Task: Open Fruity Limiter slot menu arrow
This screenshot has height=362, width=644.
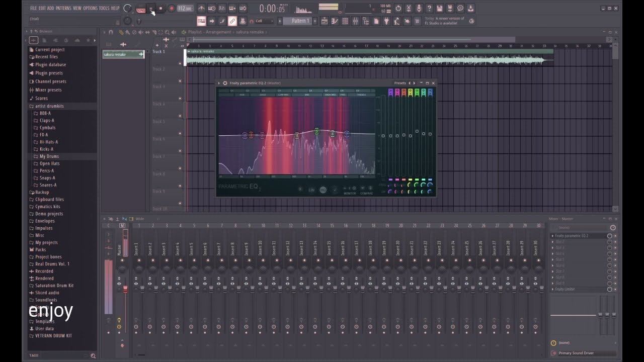Action: tap(552, 290)
